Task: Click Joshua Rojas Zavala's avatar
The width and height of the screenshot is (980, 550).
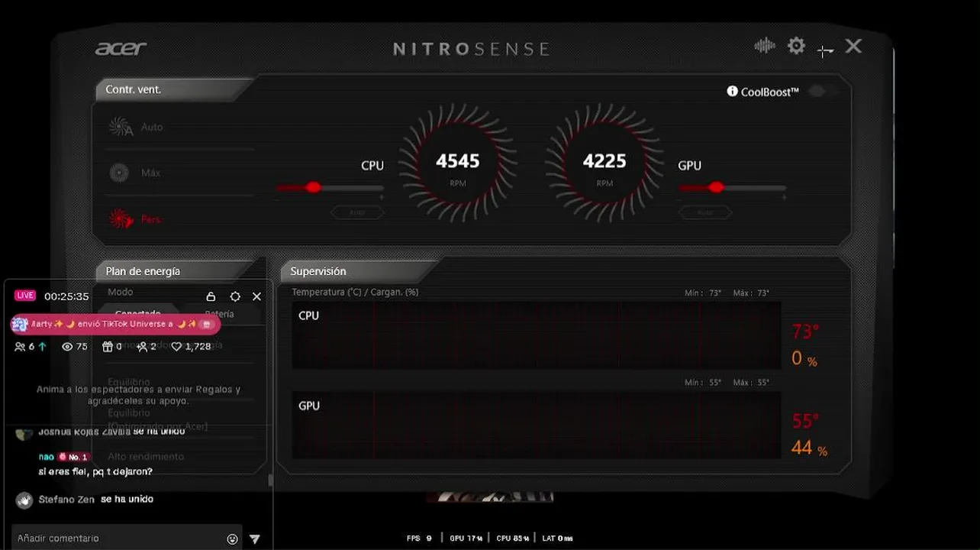Action: (24, 432)
